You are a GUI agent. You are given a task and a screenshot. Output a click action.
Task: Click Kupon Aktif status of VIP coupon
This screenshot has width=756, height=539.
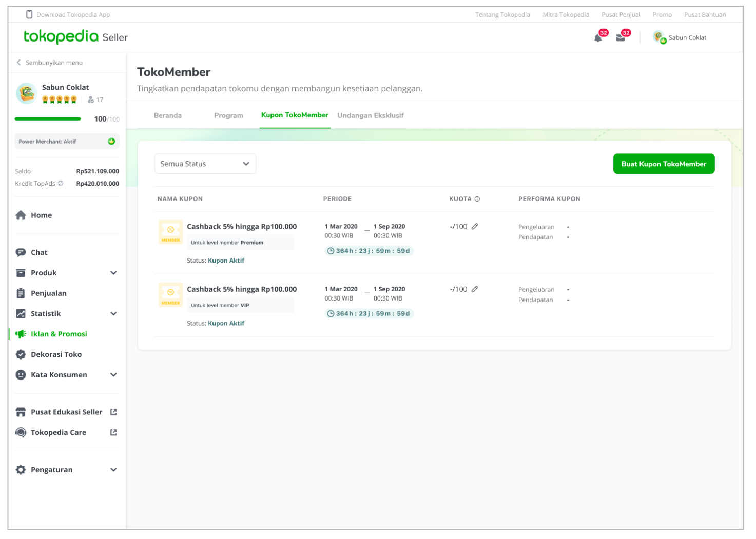[226, 323]
